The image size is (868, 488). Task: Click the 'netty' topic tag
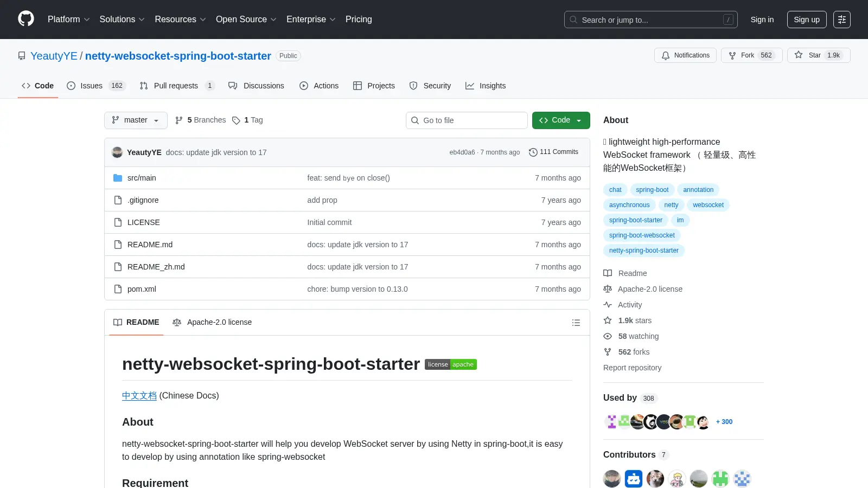click(671, 205)
